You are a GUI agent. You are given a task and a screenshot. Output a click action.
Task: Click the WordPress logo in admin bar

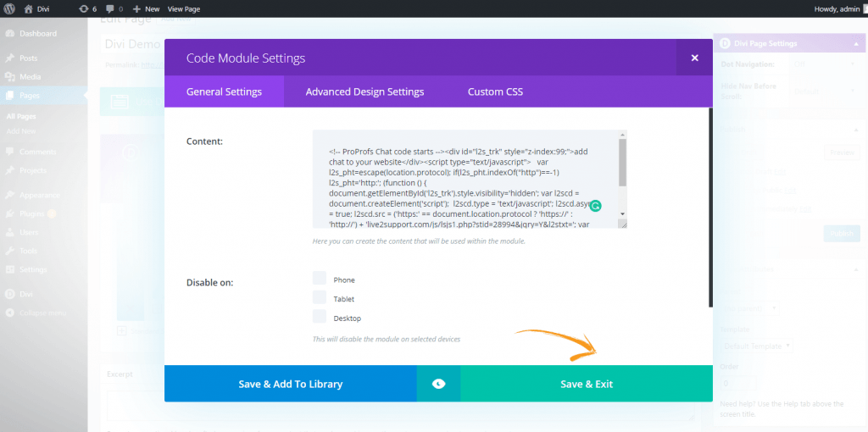(x=8, y=8)
